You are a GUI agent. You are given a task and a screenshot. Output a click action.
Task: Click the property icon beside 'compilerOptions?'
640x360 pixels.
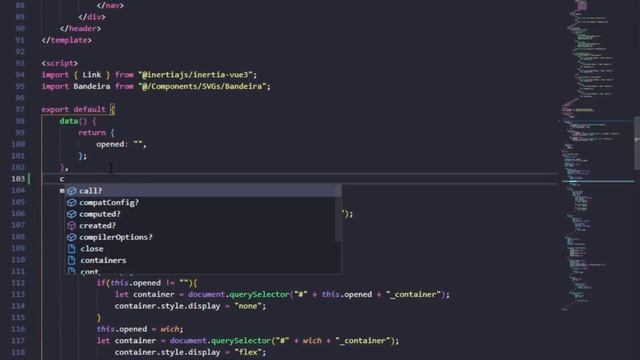(x=72, y=237)
